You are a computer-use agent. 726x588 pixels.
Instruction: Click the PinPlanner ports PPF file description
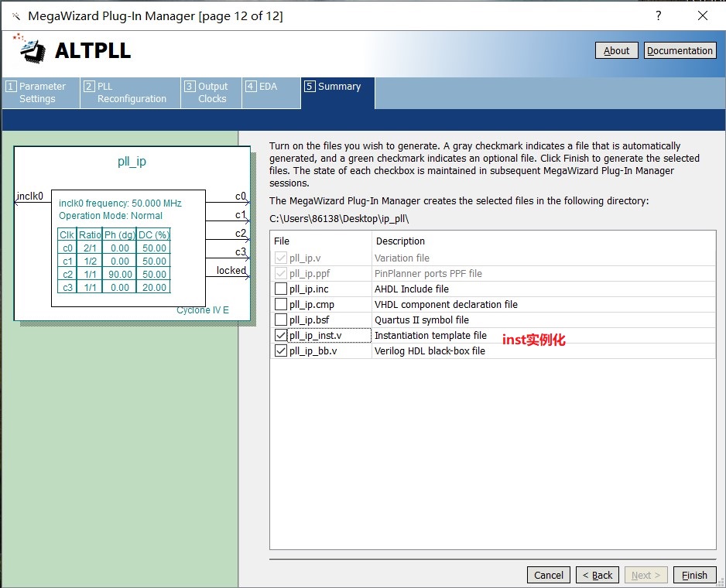[428, 274]
